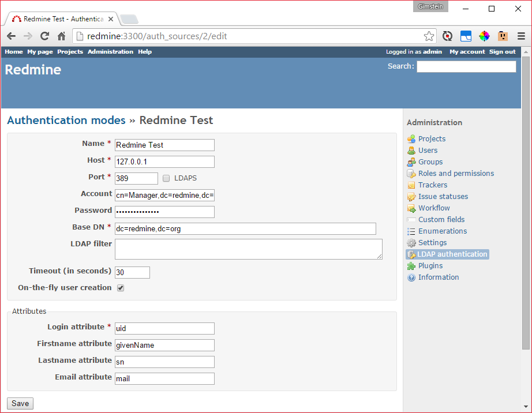532x413 pixels.
Task: Click the Settings gear icon
Action: (411, 243)
